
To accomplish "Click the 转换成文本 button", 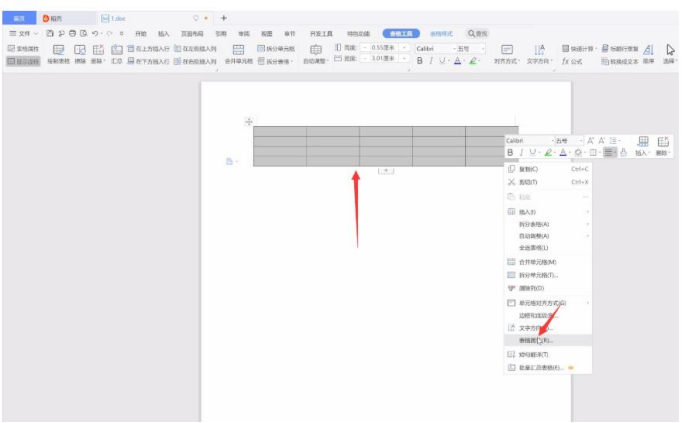I will [x=618, y=61].
